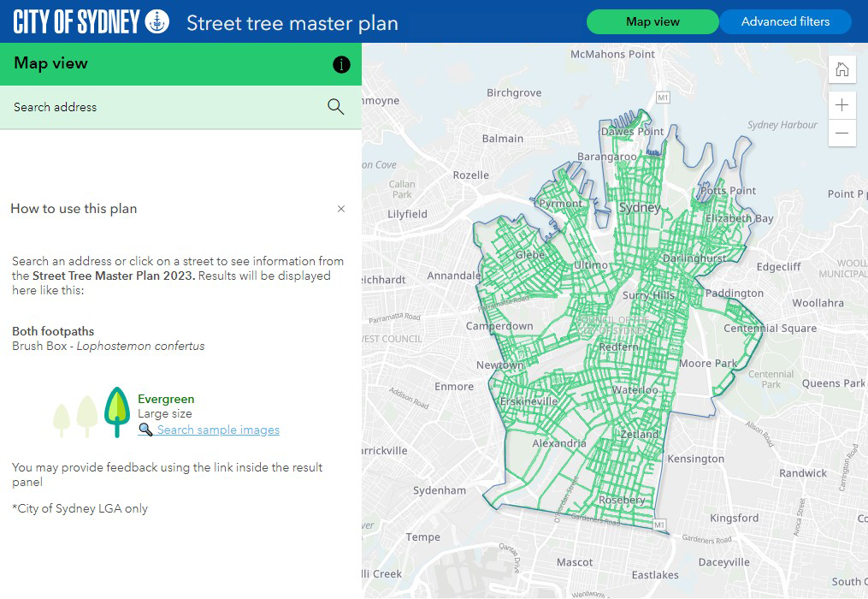Click the Kensington map label

point(696,459)
